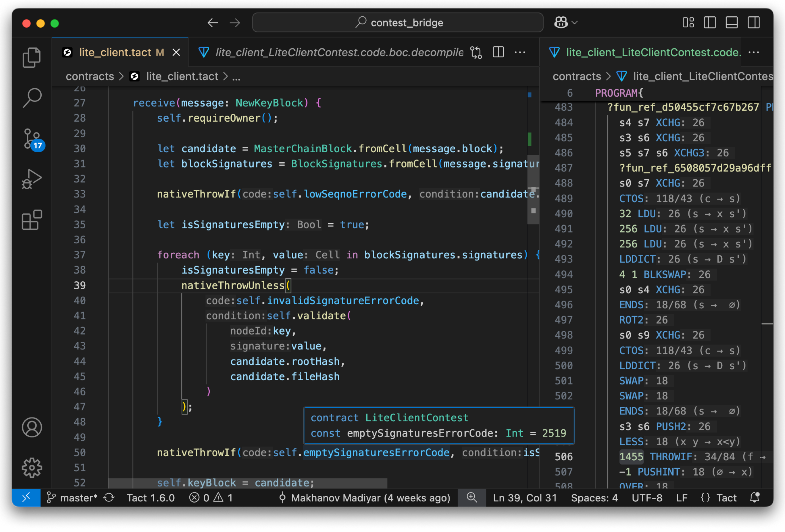Open the Explorer view in activity bar
The height and width of the screenshot is (532, 785).
point(32,58)
